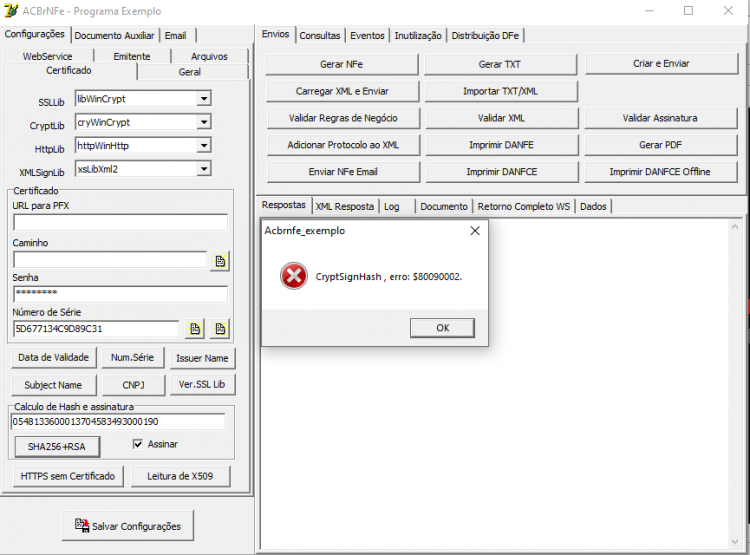Switch to the Distribuição DFe tab
This screenshot has height=555, width=750.
coord(485,35)
